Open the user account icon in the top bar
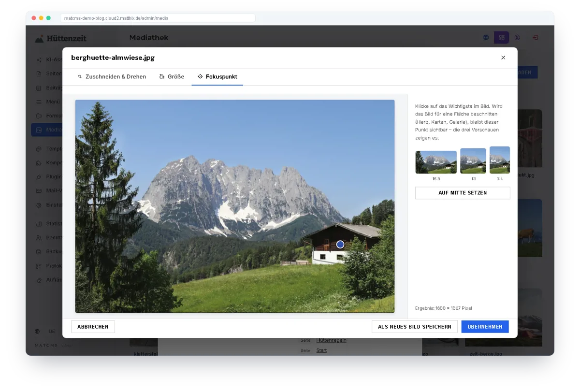Image resolution: width=580 pixels, height=392 pixels. (517, 38)
